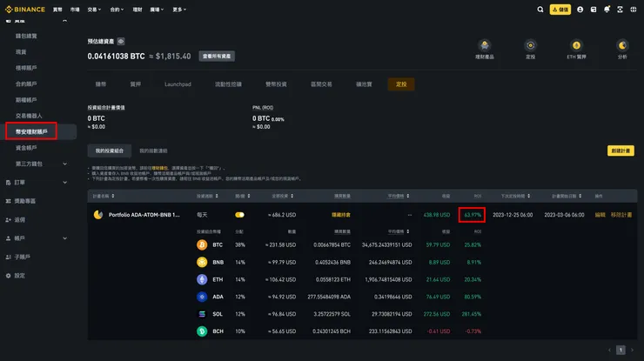Click the Portfolio ADA-ATOM-BNB pie icon

tap(98, 214)
